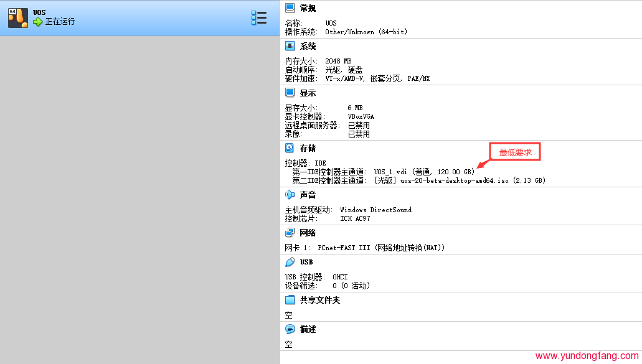
Task: Click the USB section icon
Action: pos(290,261)
